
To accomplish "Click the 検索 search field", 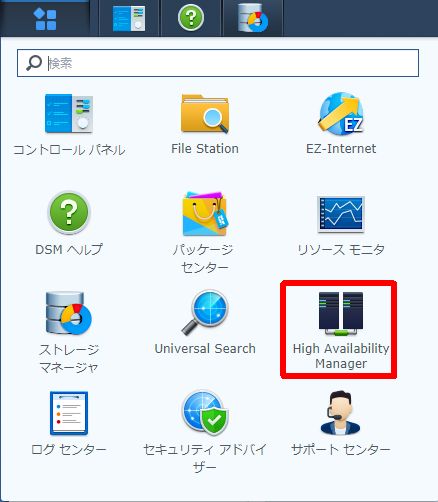I will (218, 63).
